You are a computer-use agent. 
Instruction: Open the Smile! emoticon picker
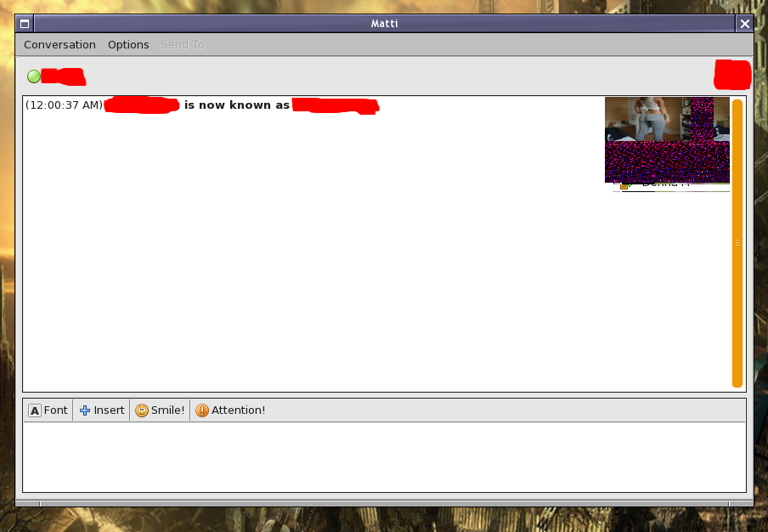160,410
